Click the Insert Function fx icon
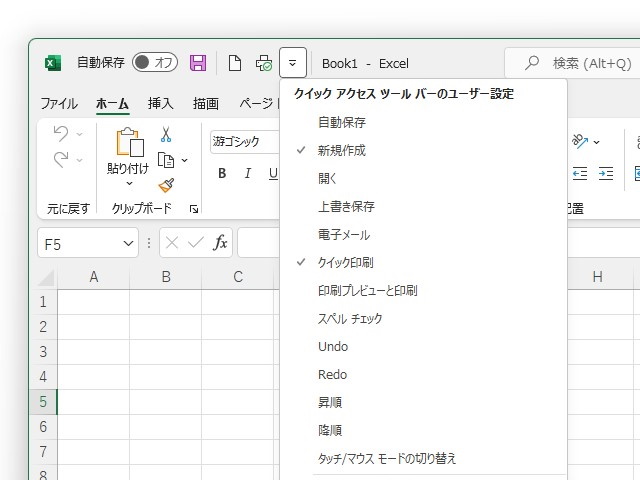Screen dimensions: 640x480 click(x=220, y=243)
